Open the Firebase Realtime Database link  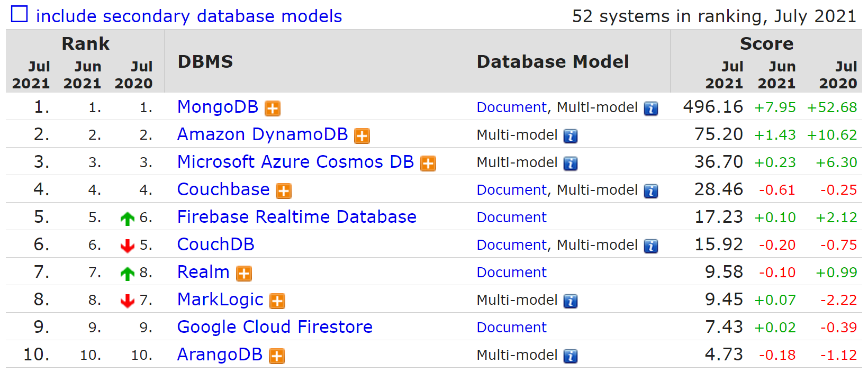click(296, 217)
